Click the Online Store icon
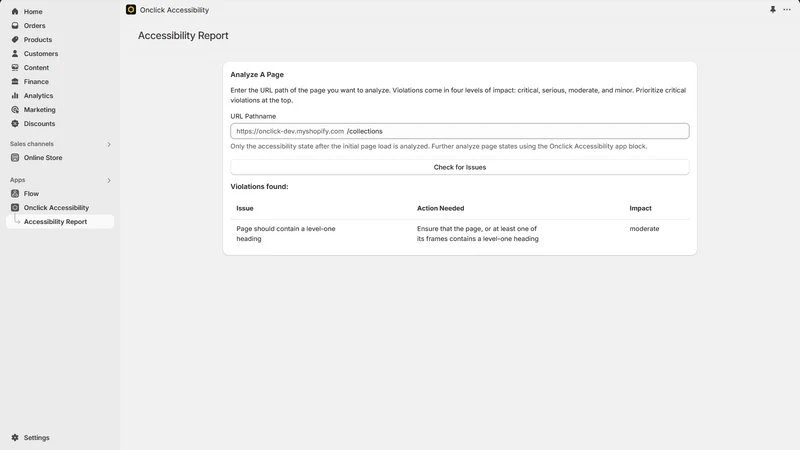The image size is (800, 450). pyautogui.click(x=15, y=158)
